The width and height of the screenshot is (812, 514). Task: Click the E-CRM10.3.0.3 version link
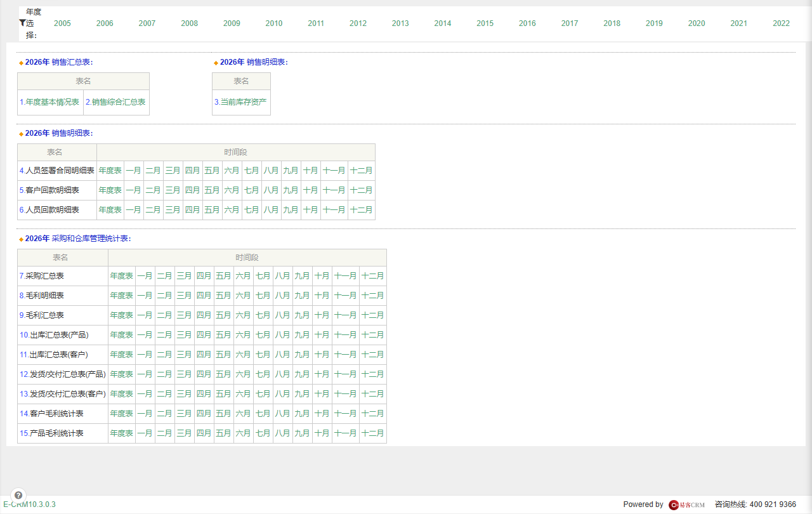[x=29, y=504]
